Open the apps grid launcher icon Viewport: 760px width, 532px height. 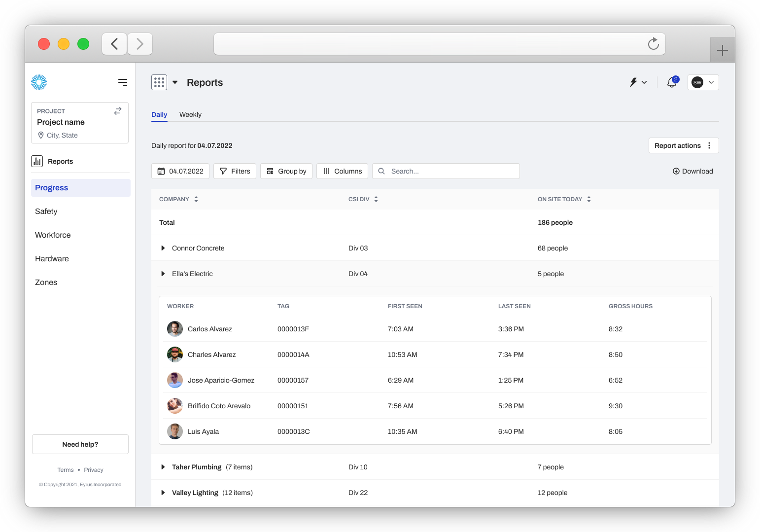[x=159, y=82]
